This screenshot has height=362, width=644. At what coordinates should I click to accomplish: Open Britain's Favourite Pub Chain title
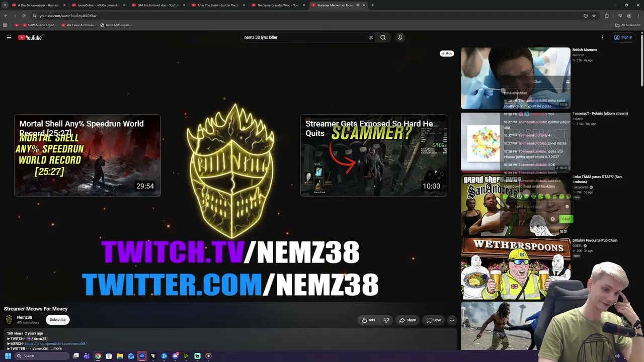coord(595,240)
